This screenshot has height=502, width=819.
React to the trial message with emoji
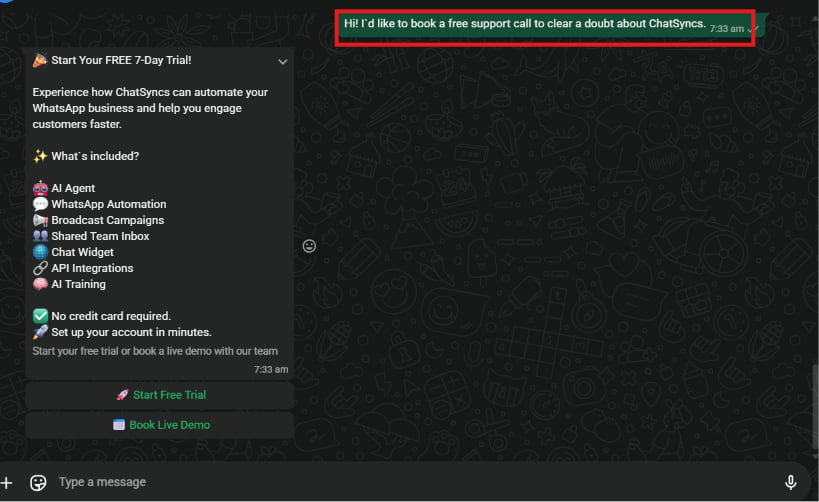(309, 246)
